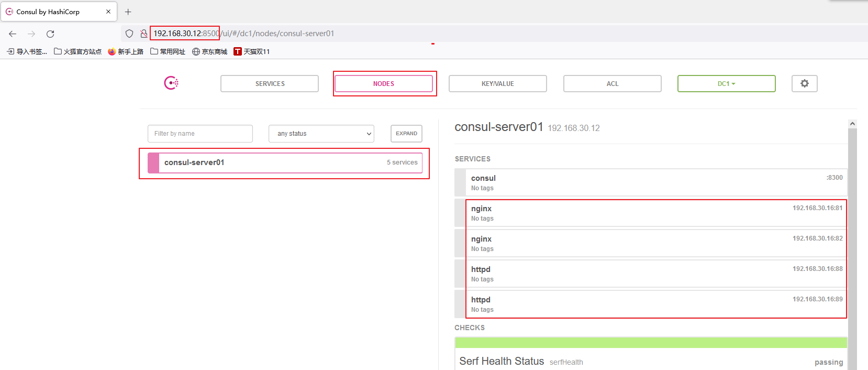Go back with browser back arrow
This screenshot has height=370, width=868.
coord(13,34)
